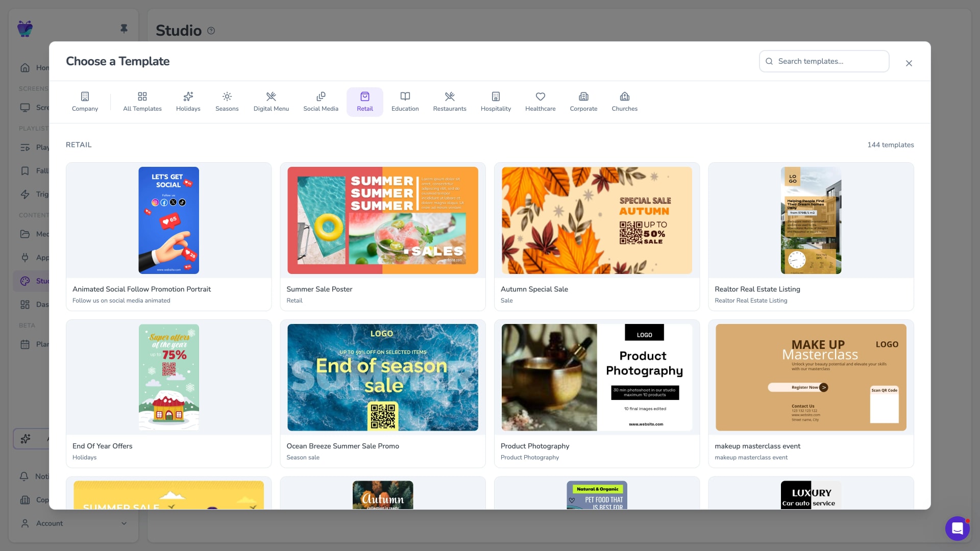Close the Choose a Template dialog
Viewport: 980px width, 551px height.
point(909,63)
